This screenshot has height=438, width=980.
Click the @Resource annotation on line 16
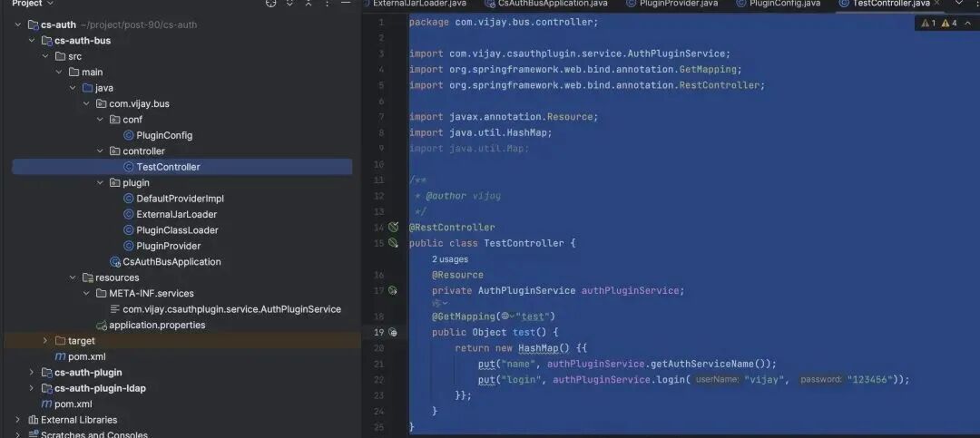[x=457, y=275]
